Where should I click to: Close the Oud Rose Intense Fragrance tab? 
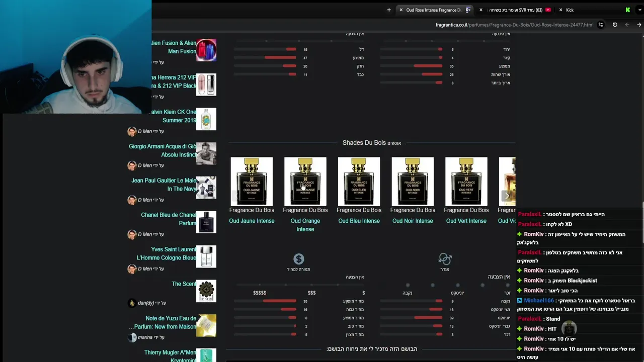[x=401, y=10]
